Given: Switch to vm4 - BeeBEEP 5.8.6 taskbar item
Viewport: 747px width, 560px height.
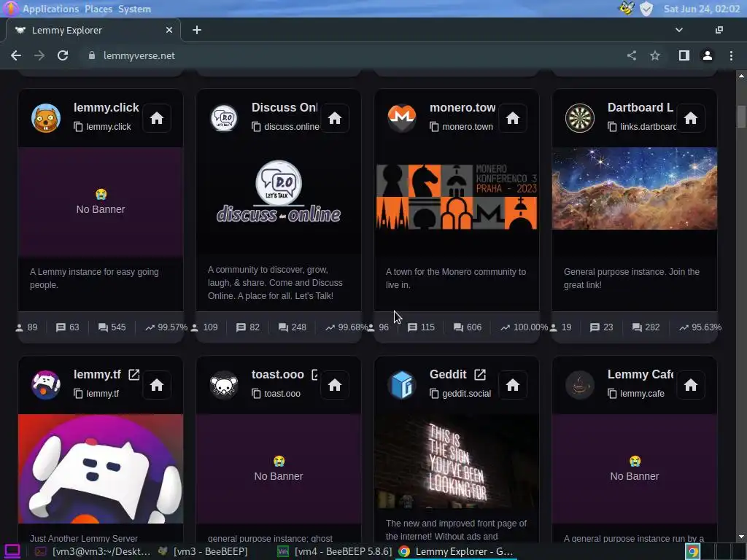Looking at the screenshot, I should (335, 551).
